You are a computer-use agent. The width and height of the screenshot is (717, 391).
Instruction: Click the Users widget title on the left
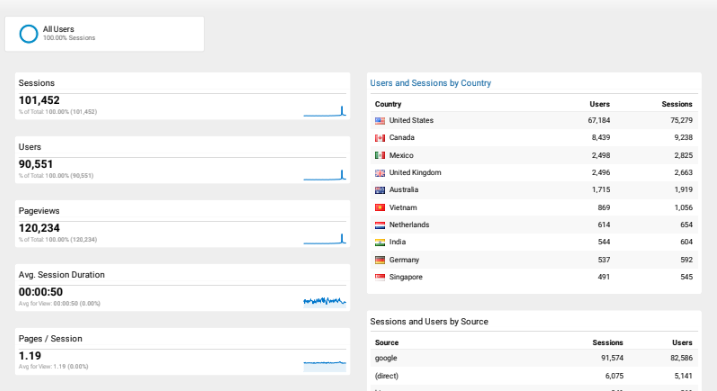(30, 147)
